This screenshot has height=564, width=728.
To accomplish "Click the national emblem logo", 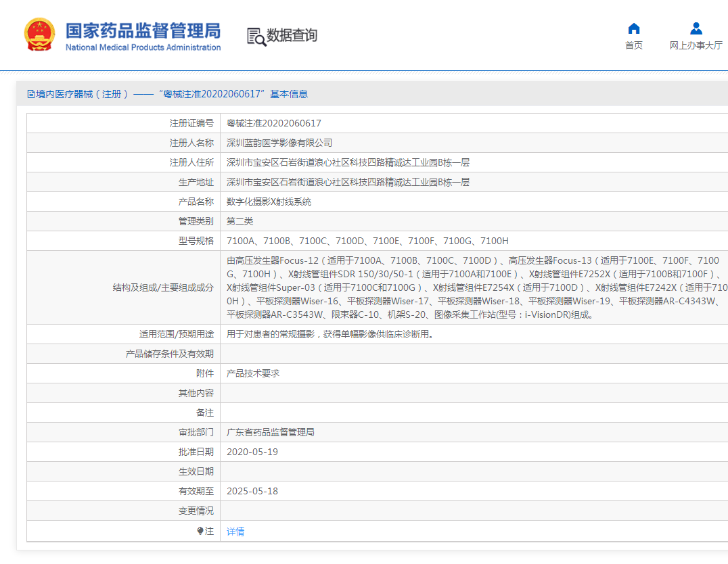I will (x=39, y=34).
